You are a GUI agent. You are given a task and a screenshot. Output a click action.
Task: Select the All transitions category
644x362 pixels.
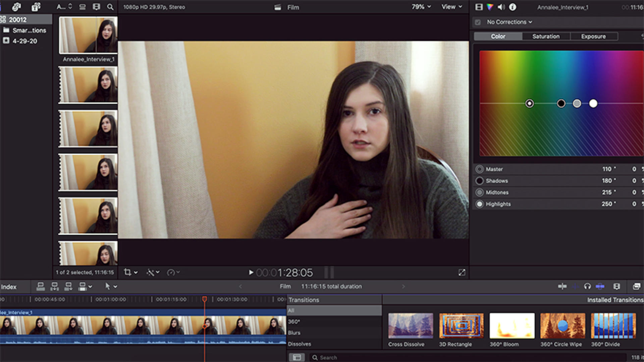click(334, 311)
